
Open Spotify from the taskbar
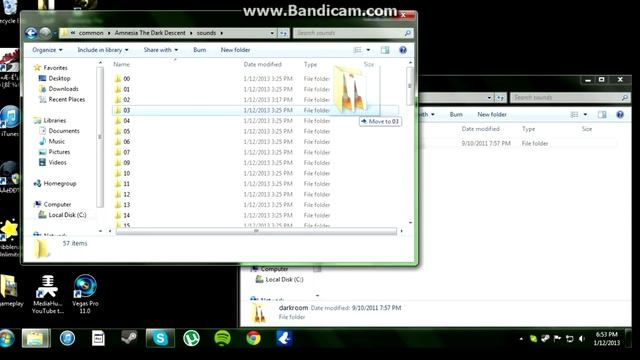point(222,338)
